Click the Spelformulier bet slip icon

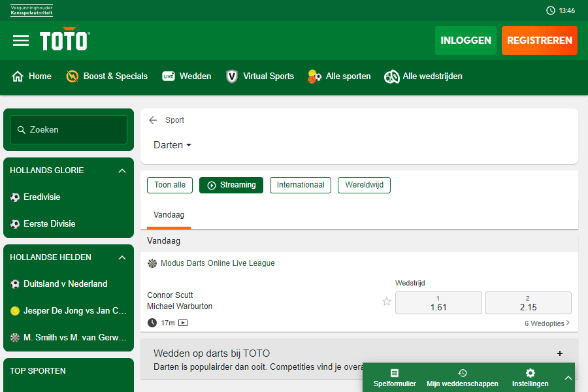click(x=395, y=373)
